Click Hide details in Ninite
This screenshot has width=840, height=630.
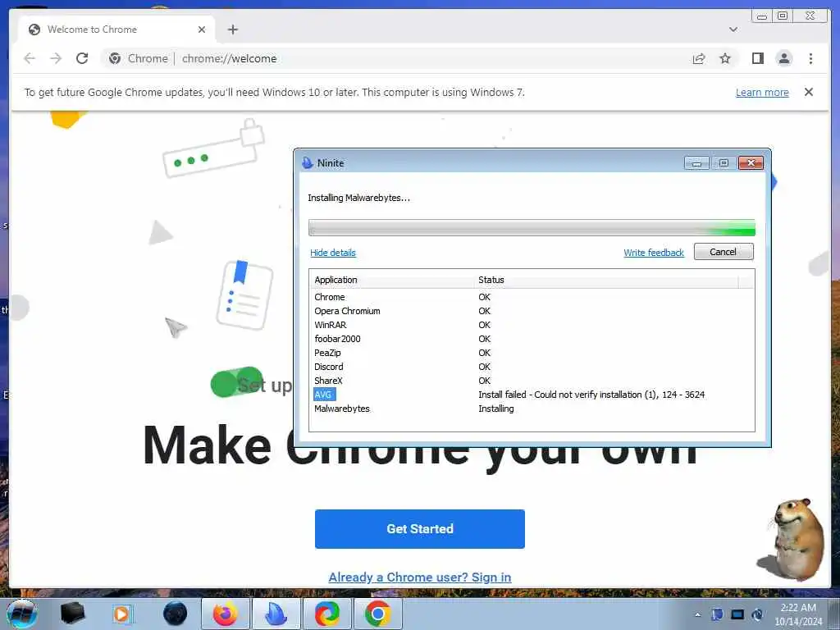click(x=333, y=253)
